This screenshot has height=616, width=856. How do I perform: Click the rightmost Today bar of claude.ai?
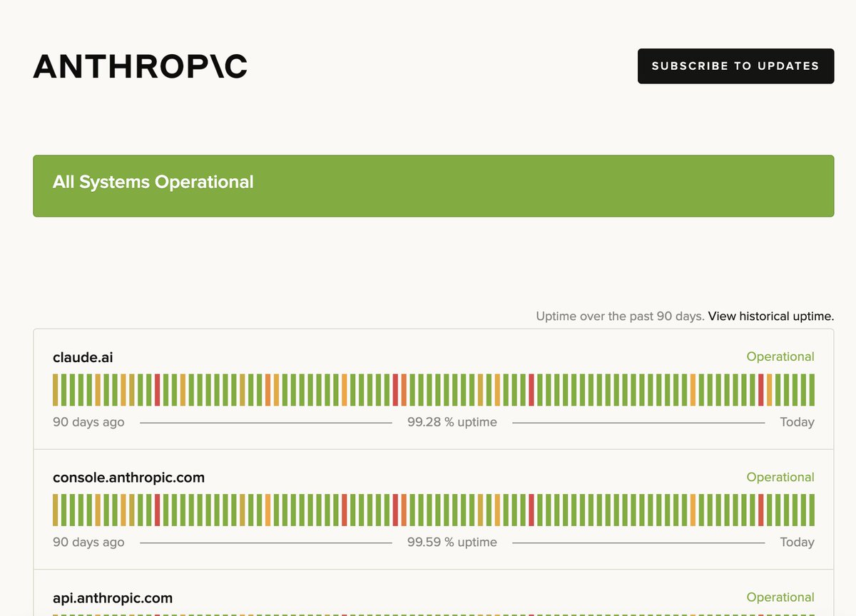tap(812, 390)
